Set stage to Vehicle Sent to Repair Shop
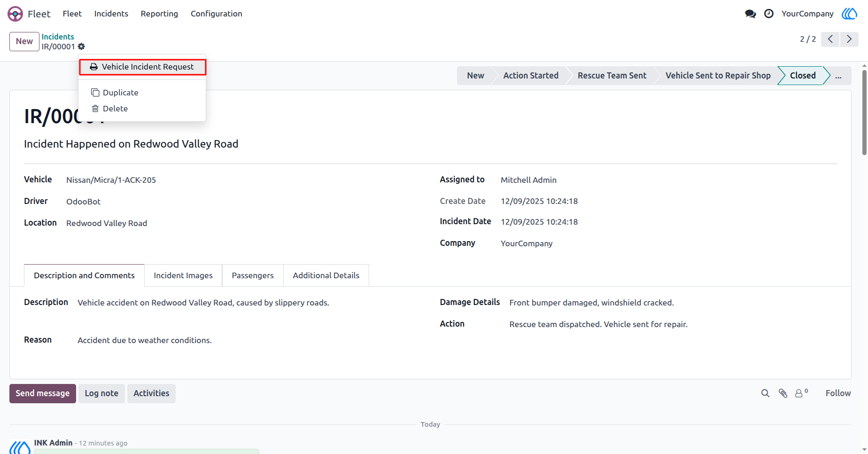Screen dimensions: 868x454 click(718, 76)
